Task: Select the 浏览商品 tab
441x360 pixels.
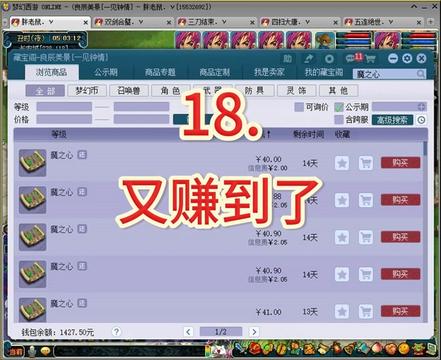Action: pyautogui.click(x=52, y=72)
